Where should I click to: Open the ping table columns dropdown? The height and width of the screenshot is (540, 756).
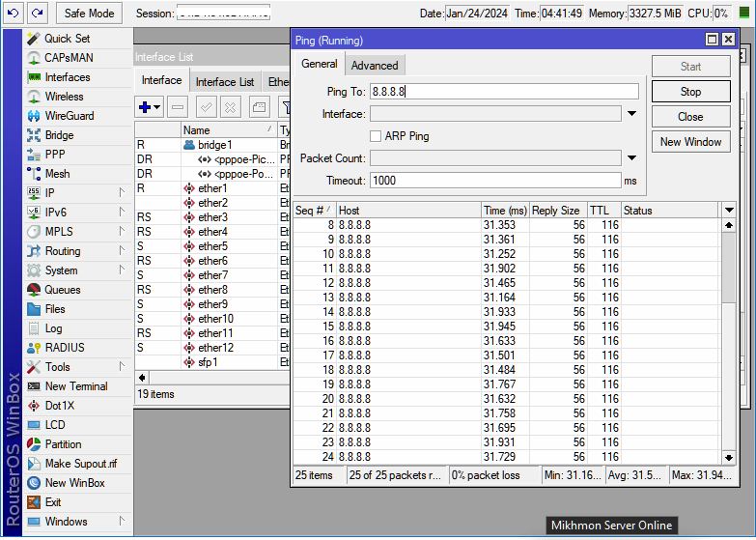click(729, 211)
